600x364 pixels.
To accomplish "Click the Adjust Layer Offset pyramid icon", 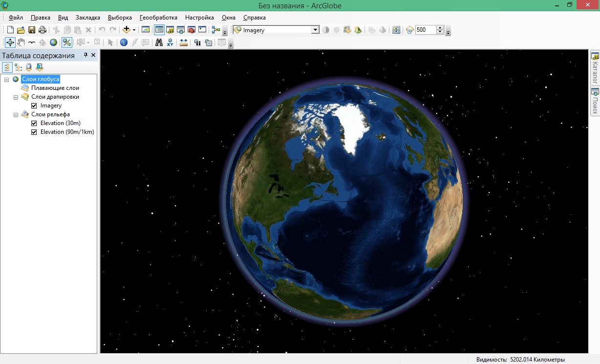I will click(x=358, y=30).
